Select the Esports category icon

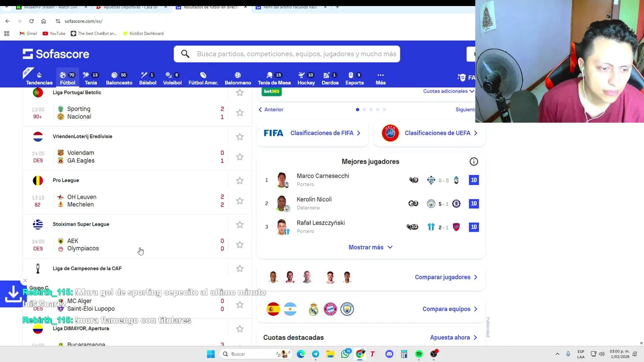354,78
